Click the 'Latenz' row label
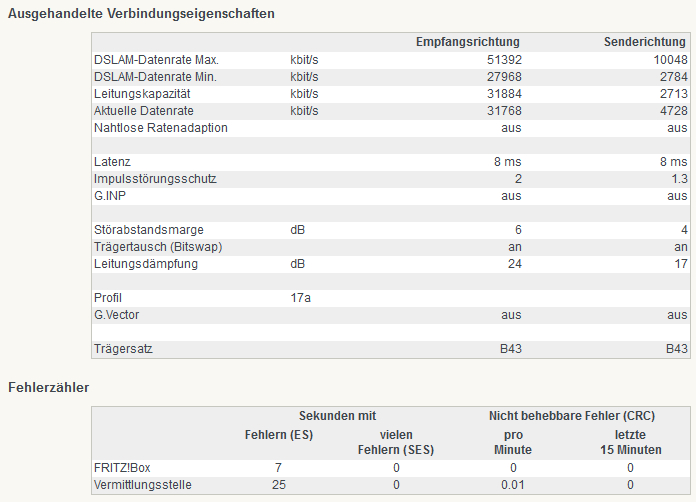Image resolution: width=696 pixels, height=502 pixels. click(x=112, y=162)
